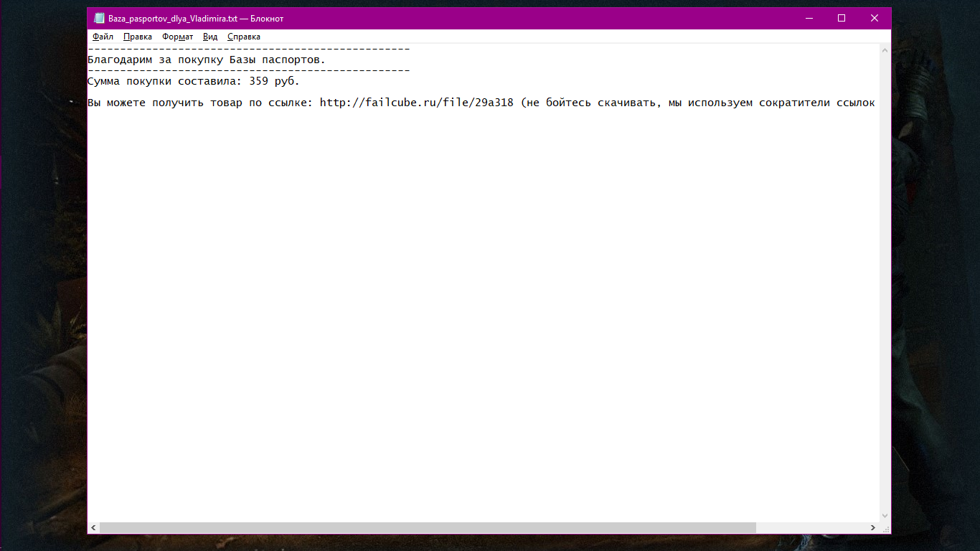This screenshot has height=551, width=980.
Task: Click the empty horizontal scrollbar track on the right
Action: 811,527
